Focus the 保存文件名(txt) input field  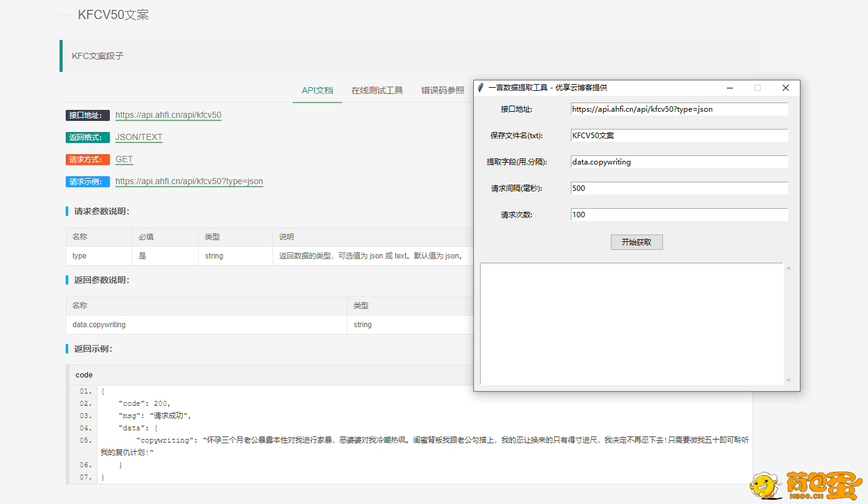(679, 136)
